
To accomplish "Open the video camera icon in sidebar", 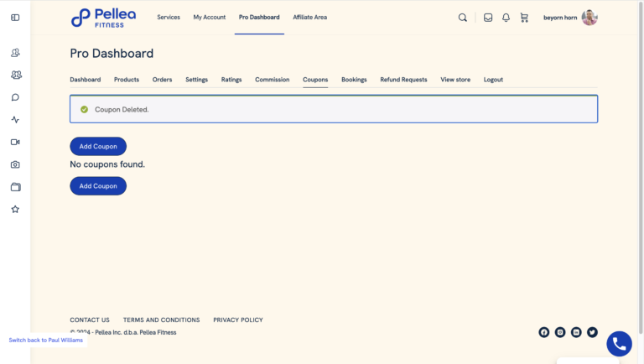I will pos(15,142).
